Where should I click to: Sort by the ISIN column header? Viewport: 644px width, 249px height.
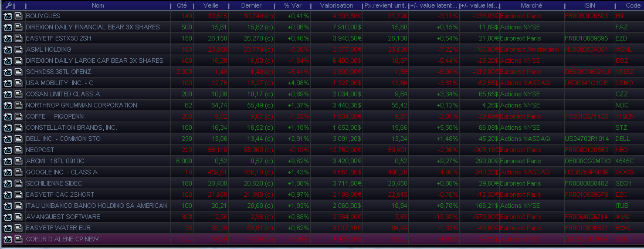pyautogui.click(x=589, y=6)
